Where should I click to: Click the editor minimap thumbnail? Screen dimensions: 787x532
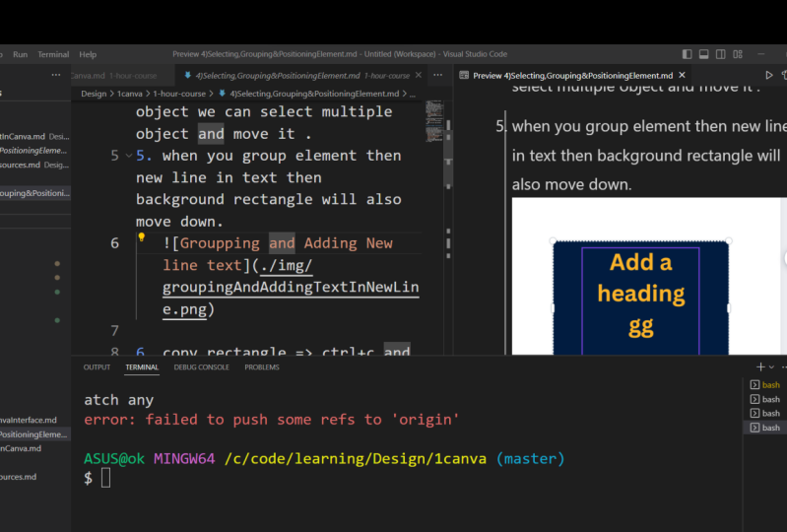pyautogui.click(x=434, y=121)
